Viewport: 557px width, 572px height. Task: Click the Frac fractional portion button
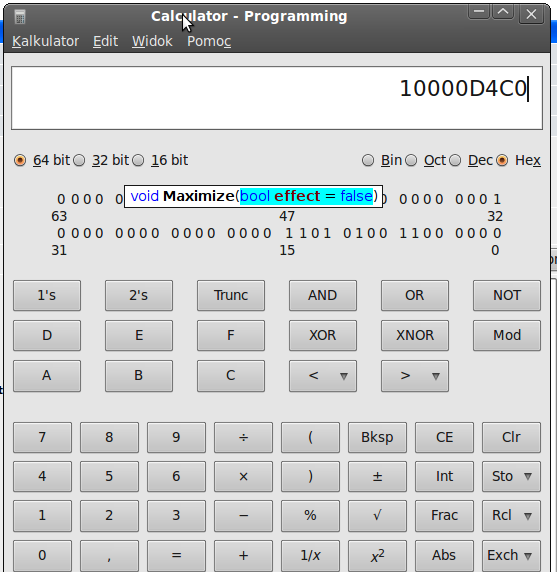(444, 515)
